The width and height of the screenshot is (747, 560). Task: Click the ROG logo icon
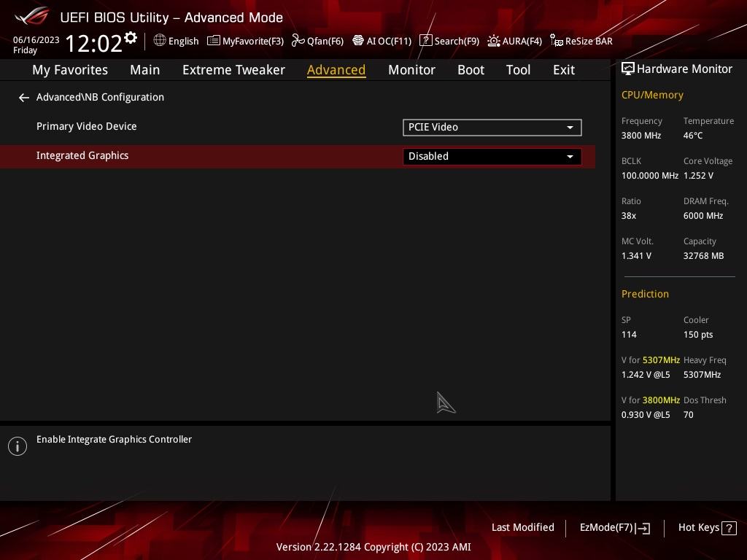coord(32,16)
